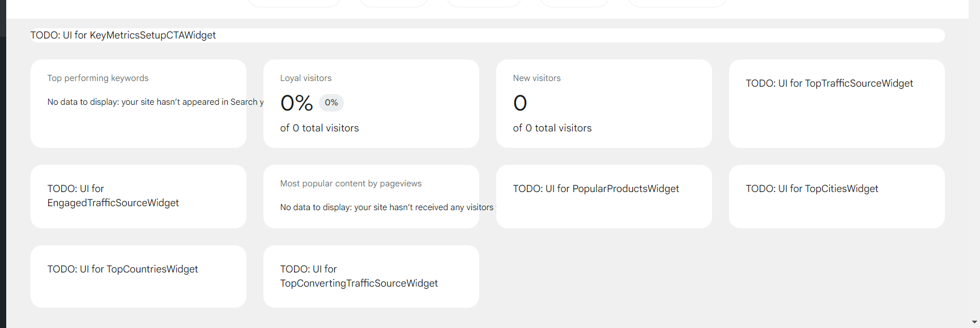980x328 pixels.
Task: Open the New visitors metric card
Action: pos(604,102)
